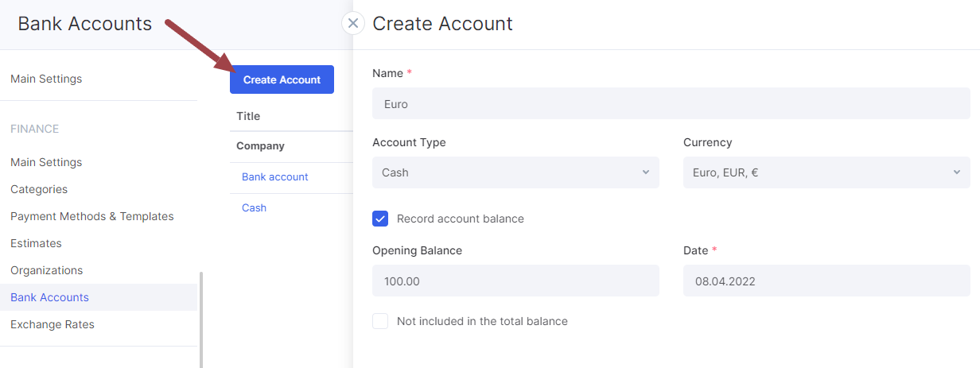The height and width of the screenshot is (368, 980).
Task: Click the Account Type chevron arrow
Action: click(x=646, y=172)
